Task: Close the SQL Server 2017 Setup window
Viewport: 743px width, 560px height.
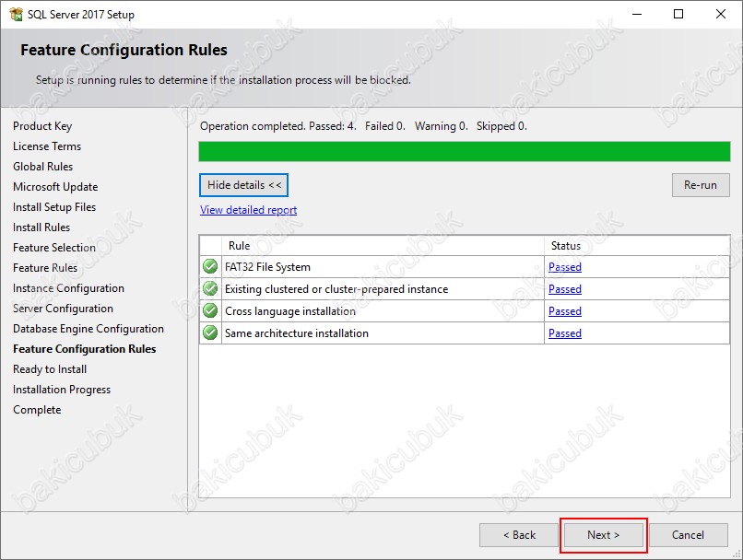Action: coord(721,14)
